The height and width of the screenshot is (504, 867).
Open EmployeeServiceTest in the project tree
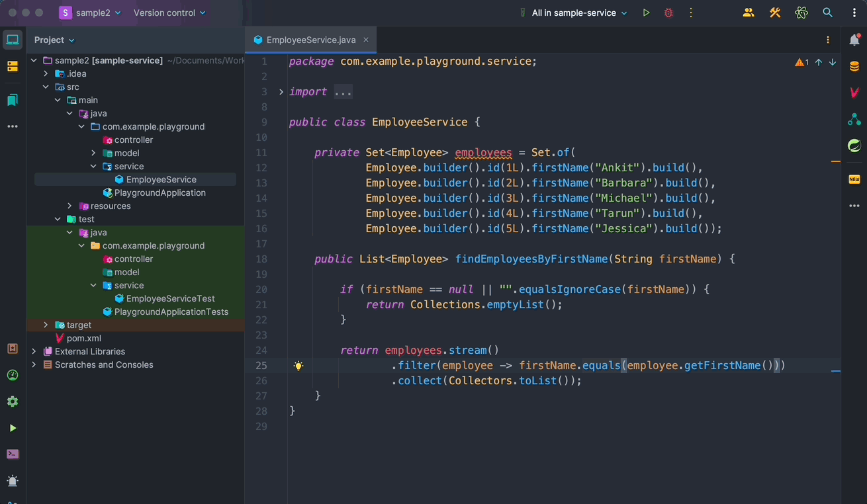[170, 298]
